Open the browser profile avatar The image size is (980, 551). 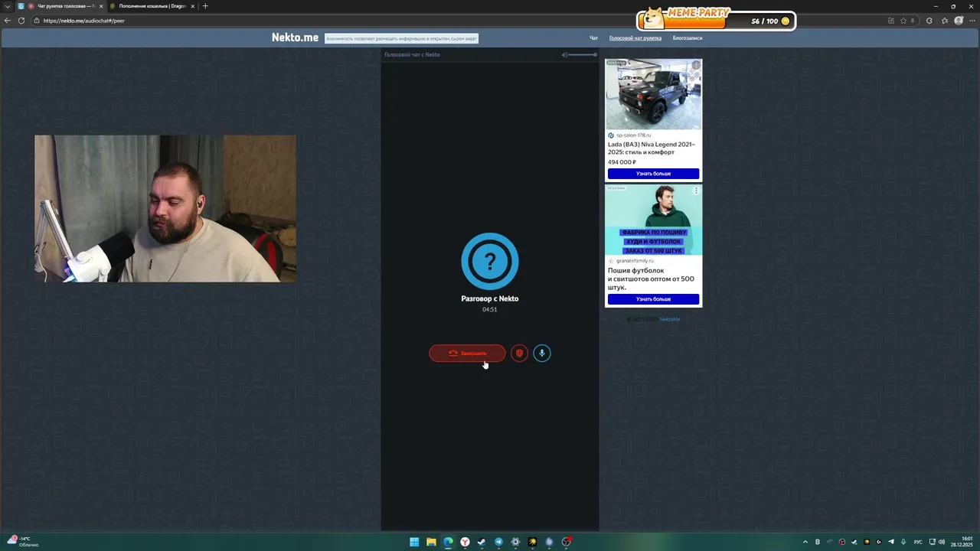959,21
